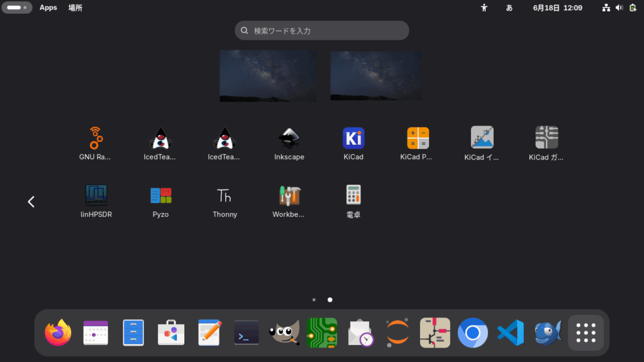Click the search field 検索ワードを入力
The width and height of the screenshot is (644, 362).
click(x=322, y=30)
